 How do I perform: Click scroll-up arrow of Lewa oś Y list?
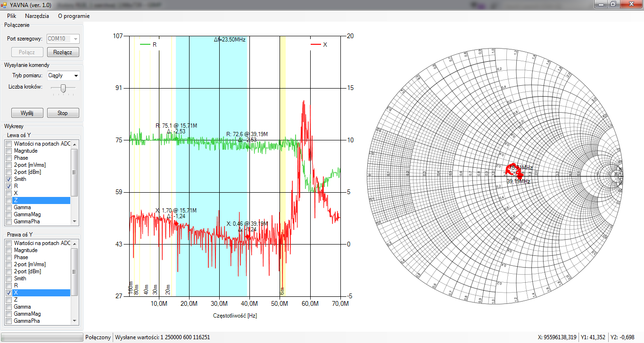click(x=74, y=144)
